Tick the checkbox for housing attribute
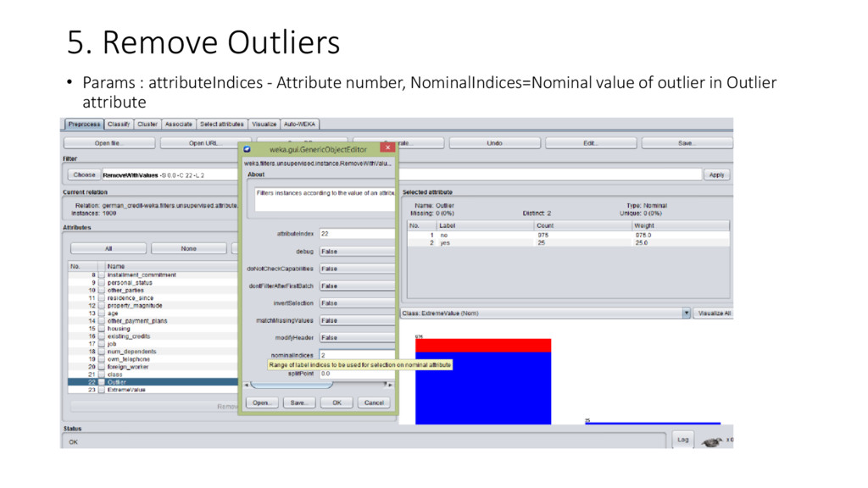 [102, 329]
